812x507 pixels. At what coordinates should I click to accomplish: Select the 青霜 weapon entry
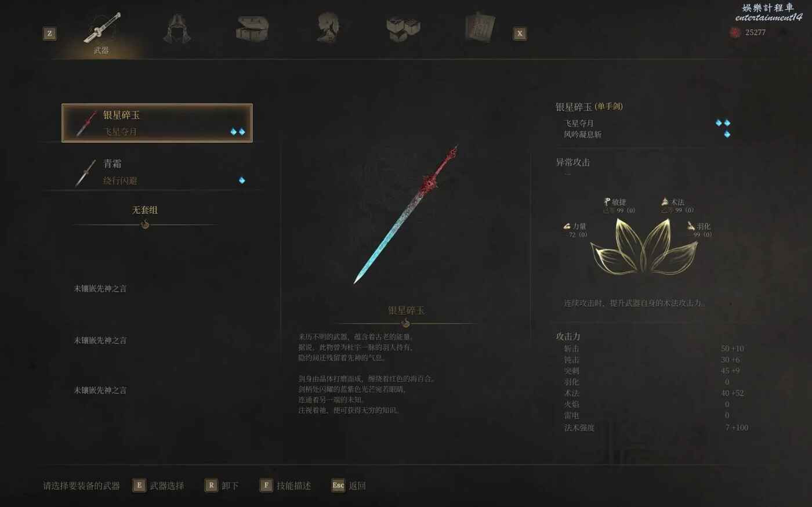tap(157, 172)
